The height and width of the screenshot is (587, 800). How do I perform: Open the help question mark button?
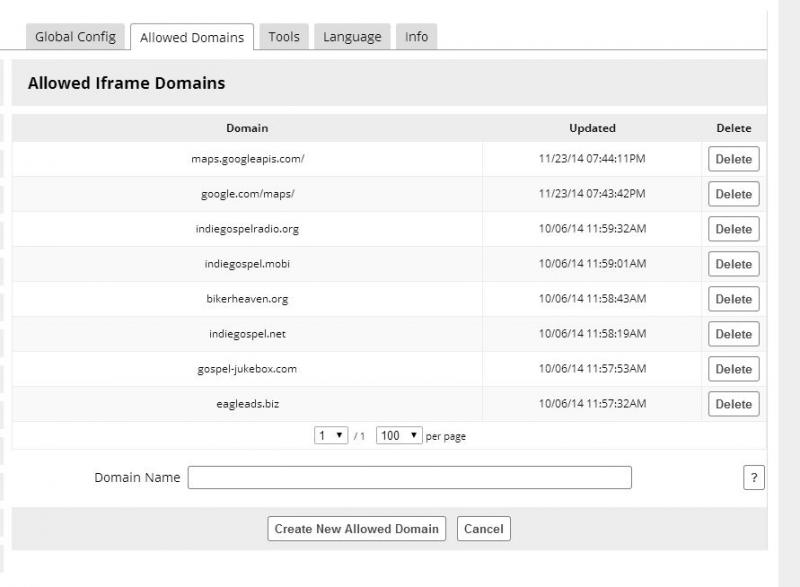[x=754, y=478]
